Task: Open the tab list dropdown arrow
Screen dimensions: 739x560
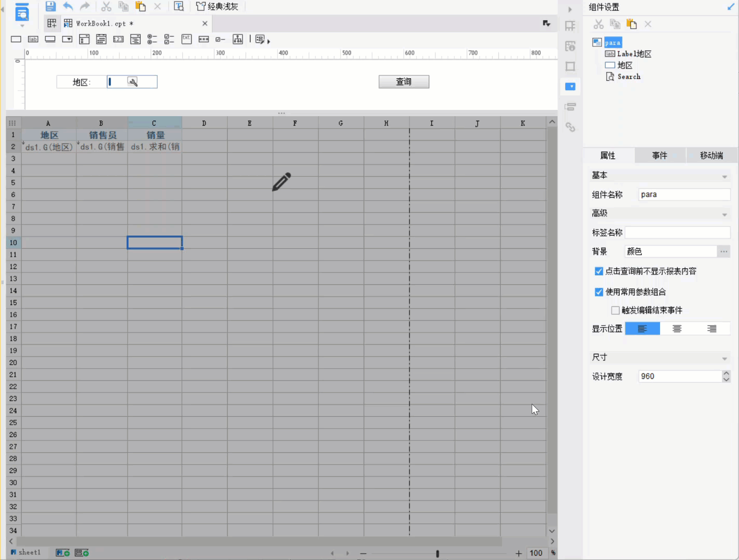Action: [x=546, y=23]
